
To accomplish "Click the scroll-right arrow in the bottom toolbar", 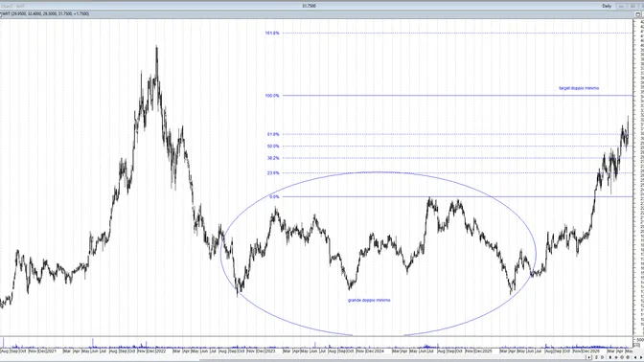I will coord(641,357).
